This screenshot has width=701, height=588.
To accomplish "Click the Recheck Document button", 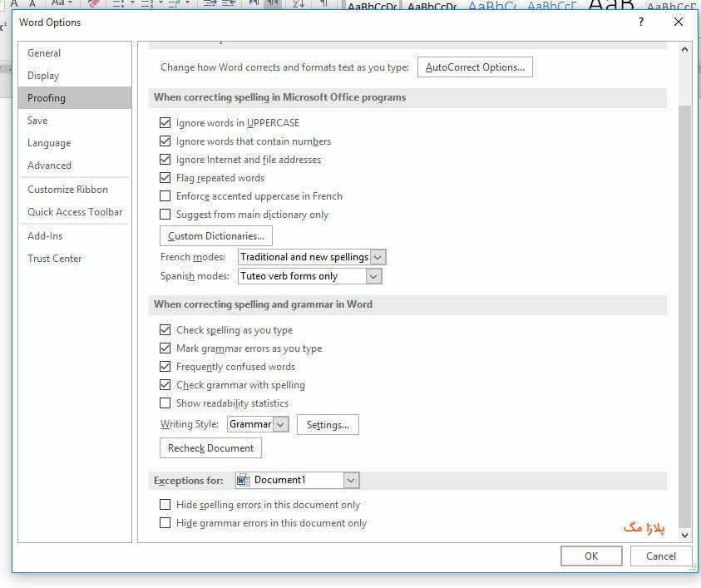I will click(210, 448).
